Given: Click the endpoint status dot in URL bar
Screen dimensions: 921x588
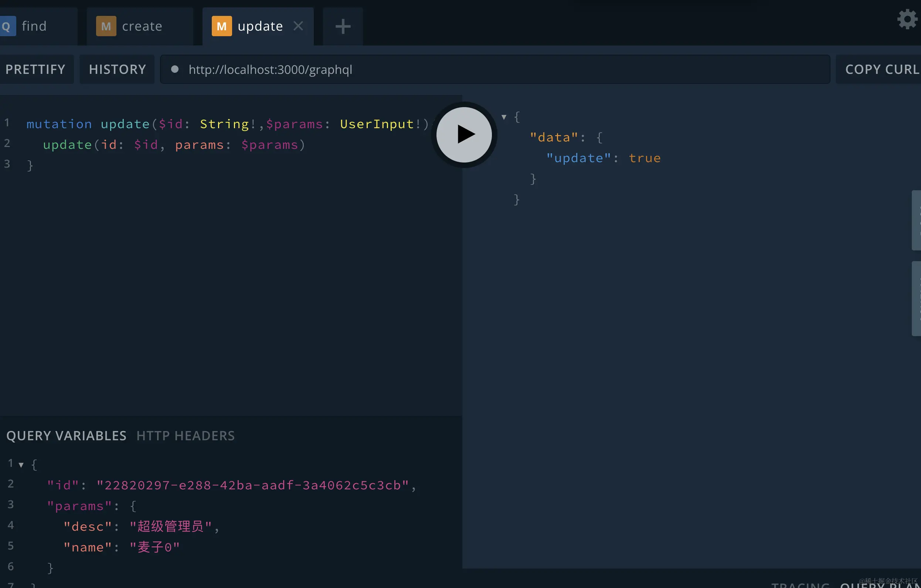Looking at the screenshot, I should (x=174, y=69).
